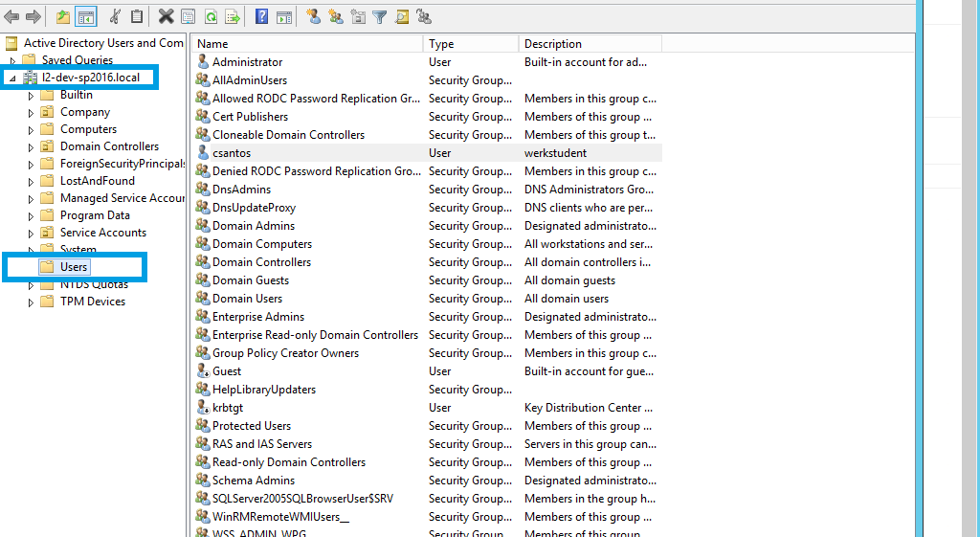Image resolution: width=980 pixels, height=537 pixels.
Task: Expand the Builtin container in the tree
Action: coord(32,95)
